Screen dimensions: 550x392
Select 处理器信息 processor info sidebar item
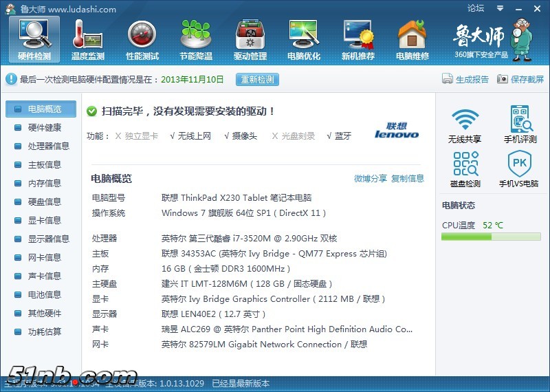(48, 146)
